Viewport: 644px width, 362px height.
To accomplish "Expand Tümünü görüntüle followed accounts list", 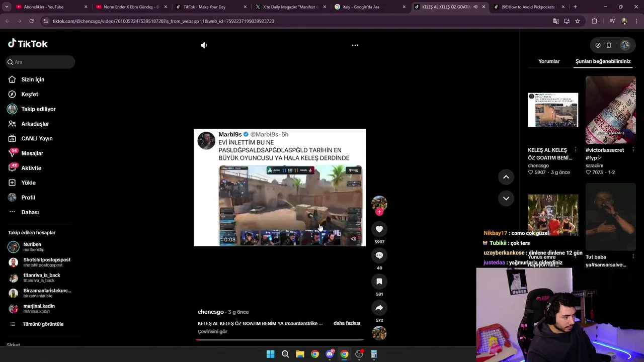I will [43, 324].
